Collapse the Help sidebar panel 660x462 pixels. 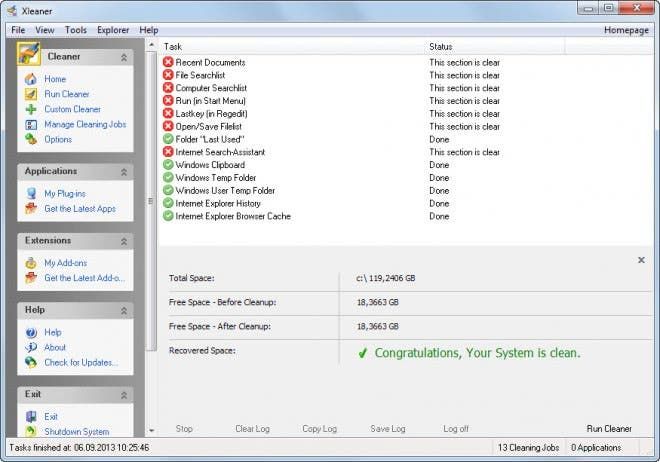tap(124, 311)
